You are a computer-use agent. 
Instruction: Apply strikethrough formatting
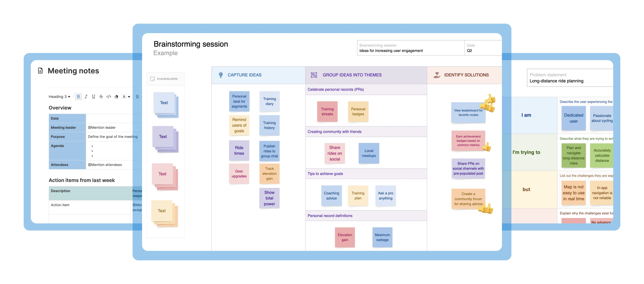[x=101, y=97]
